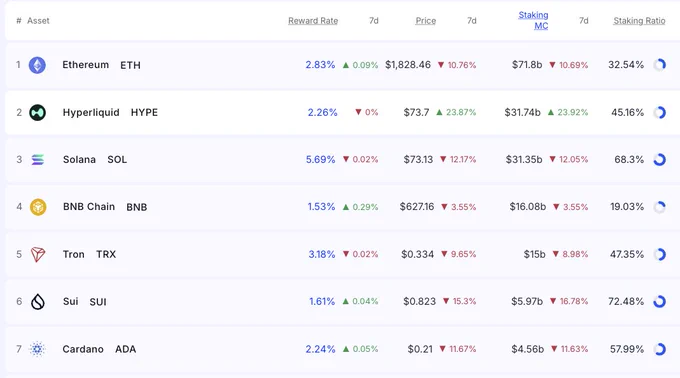Click Solana staking ratio ring icon

[x=660, y=160]
